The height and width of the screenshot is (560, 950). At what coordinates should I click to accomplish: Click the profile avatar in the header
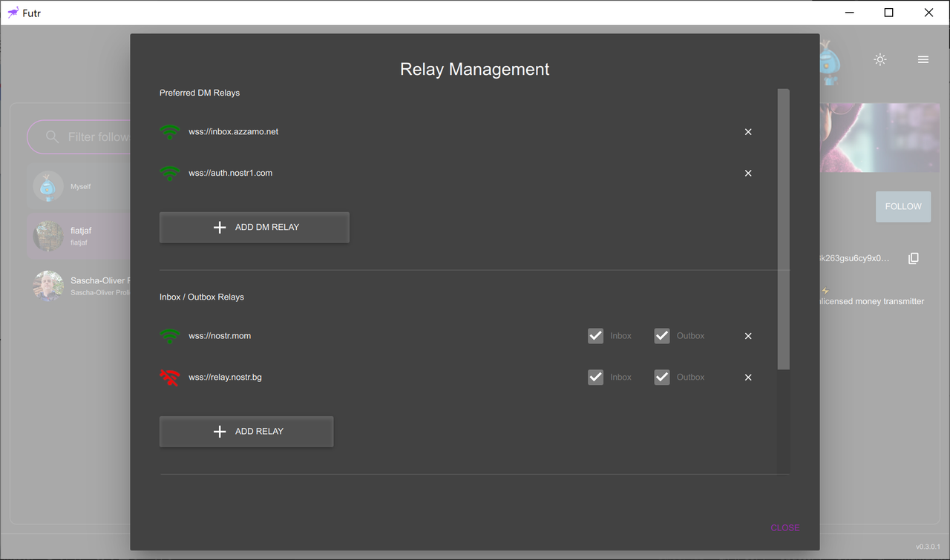pyautogui.click(x=829, y=62)
